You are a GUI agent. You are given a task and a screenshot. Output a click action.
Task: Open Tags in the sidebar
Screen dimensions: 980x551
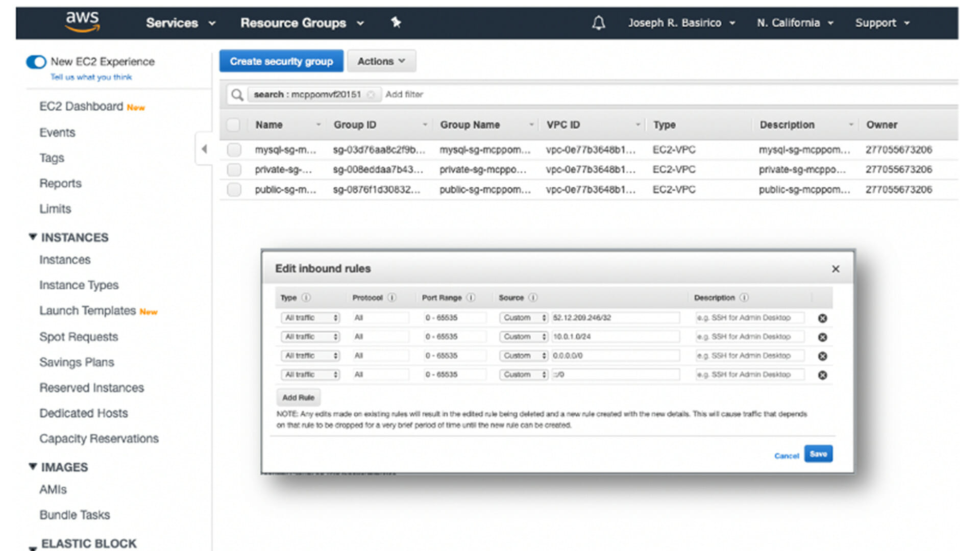tap(52, 158)
